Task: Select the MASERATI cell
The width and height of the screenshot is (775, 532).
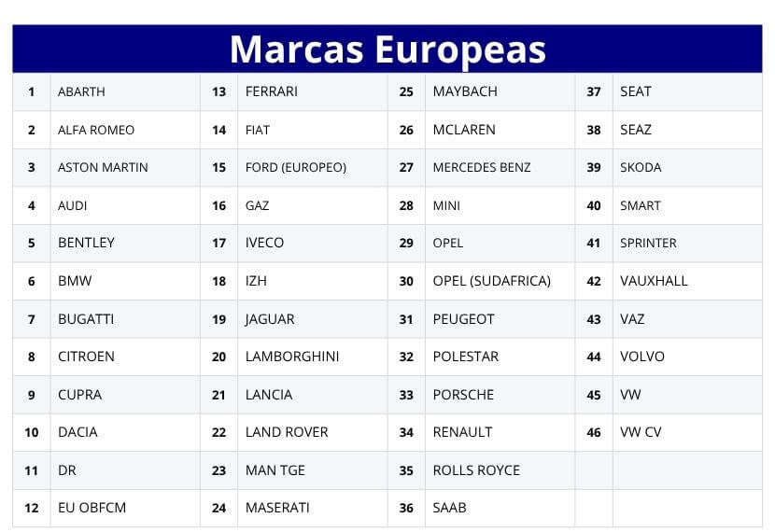Action: coord(313,508)
